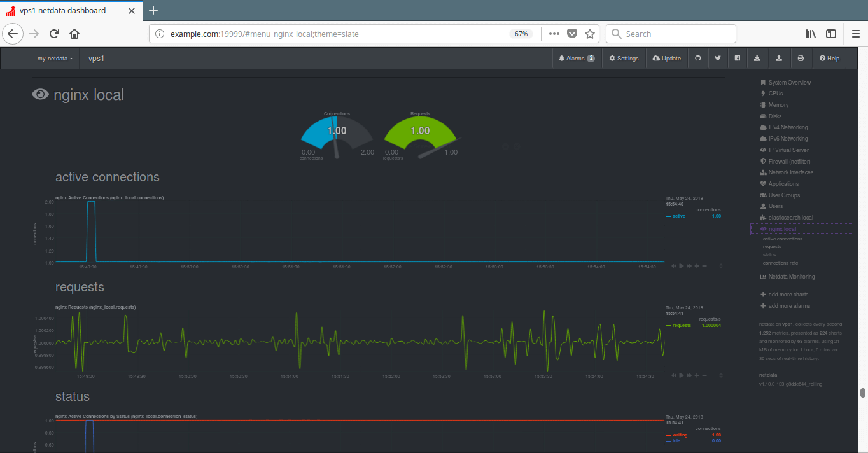Click the Firefox Library icon
This screenshot has height=453, width=868.
(811, 34)
